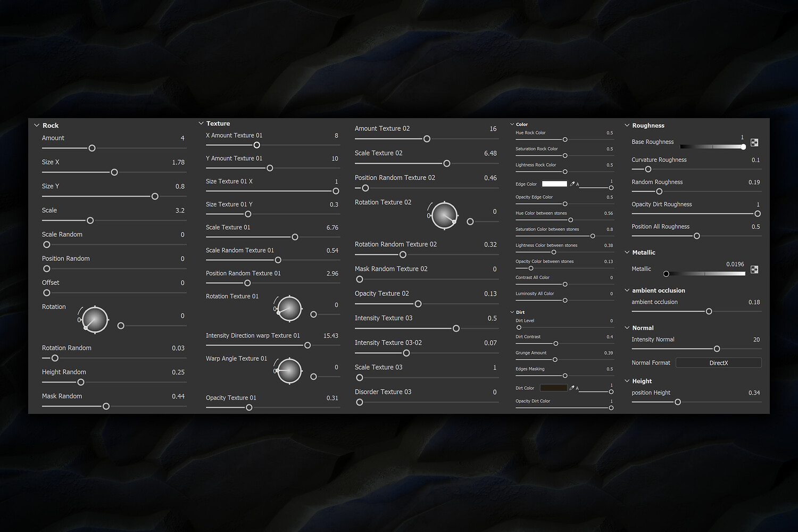Click the Disorder Texture 03 slider handle

tap(360, 402)
